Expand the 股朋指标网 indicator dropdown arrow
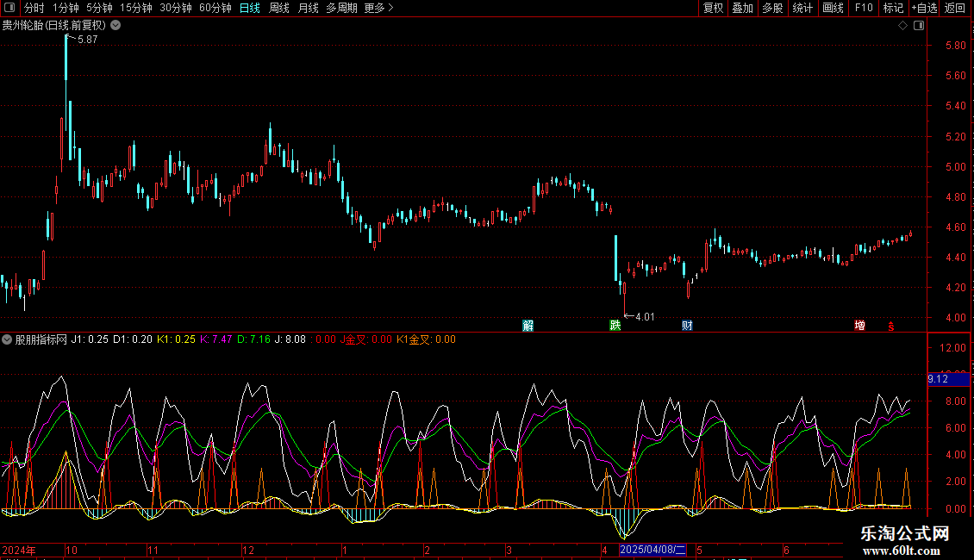Screen dimensions: 974x560 7,339
